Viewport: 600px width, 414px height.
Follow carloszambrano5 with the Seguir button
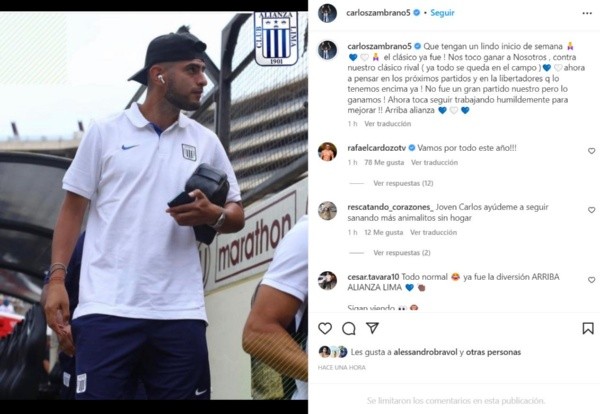pos(442,13)
